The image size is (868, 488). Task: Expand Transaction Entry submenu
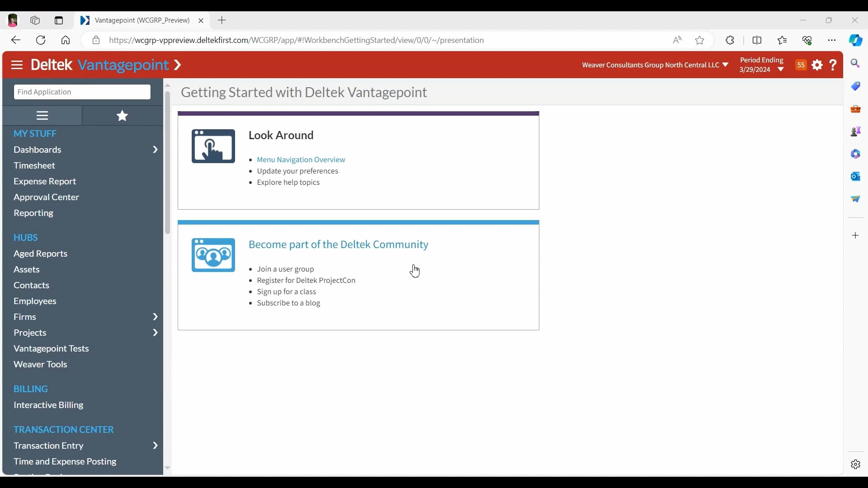pos(155,446)
